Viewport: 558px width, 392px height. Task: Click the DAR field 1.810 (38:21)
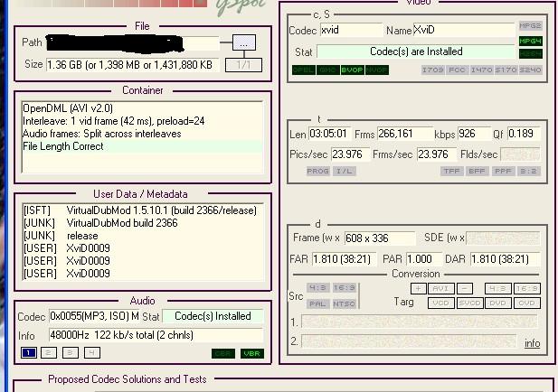[x=505, y=259]
